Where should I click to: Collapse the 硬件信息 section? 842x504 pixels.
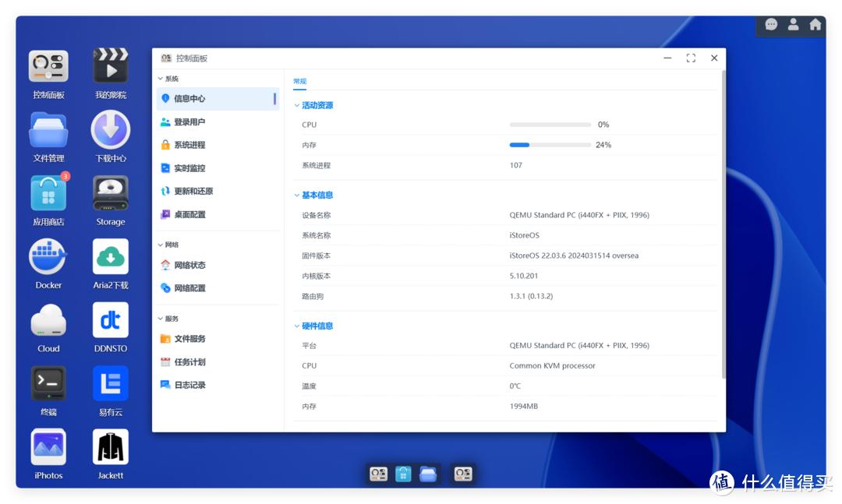(x=315, y=325)
